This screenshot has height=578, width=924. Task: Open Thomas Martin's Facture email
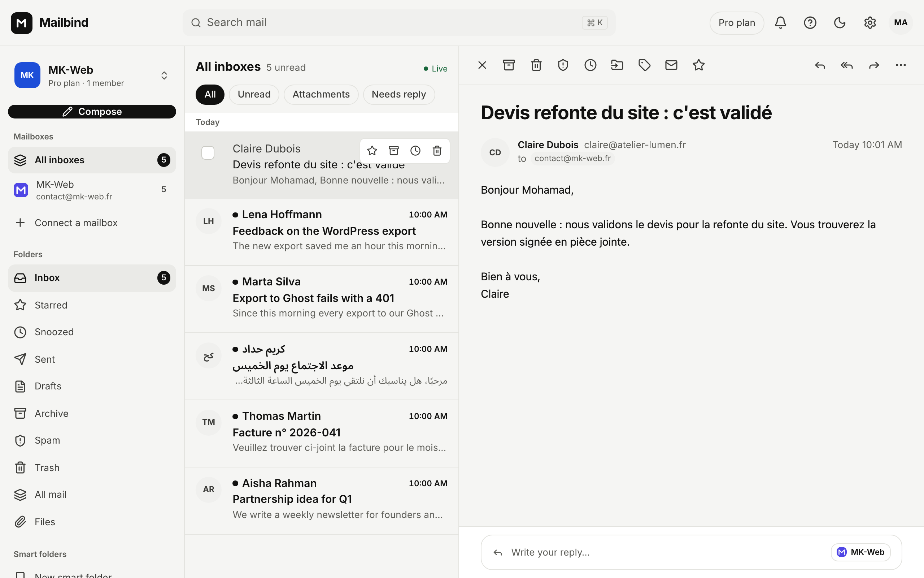322,433
